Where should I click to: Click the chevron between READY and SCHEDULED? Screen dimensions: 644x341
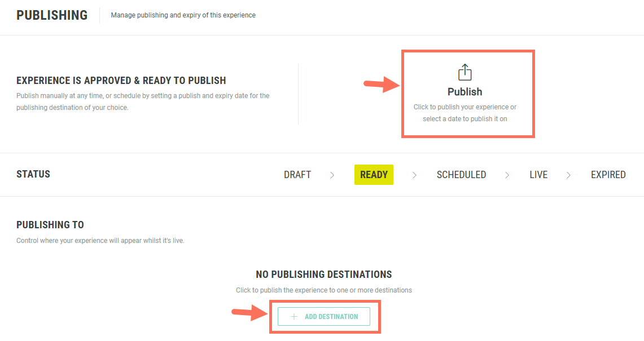[x=414, y=175]
